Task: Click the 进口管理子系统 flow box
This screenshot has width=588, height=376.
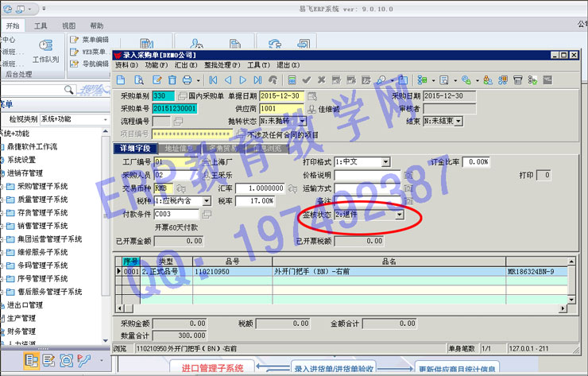Action: (212, 368)
